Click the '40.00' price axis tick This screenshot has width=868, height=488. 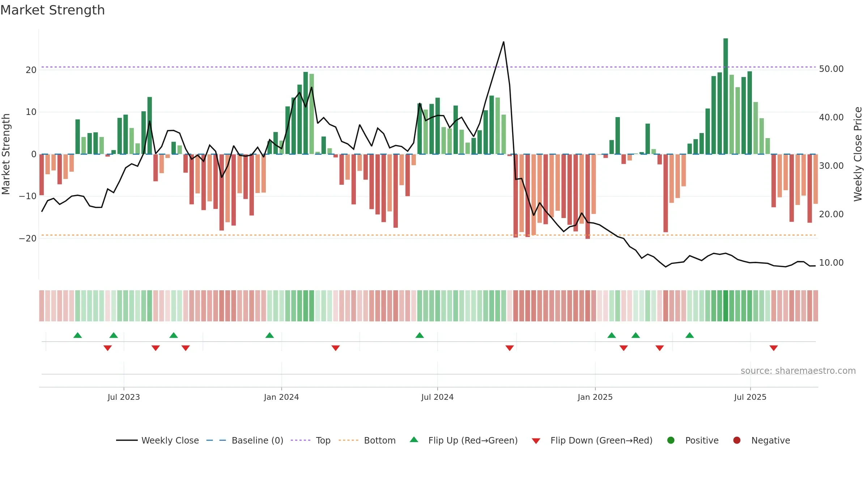coord(831,117)
